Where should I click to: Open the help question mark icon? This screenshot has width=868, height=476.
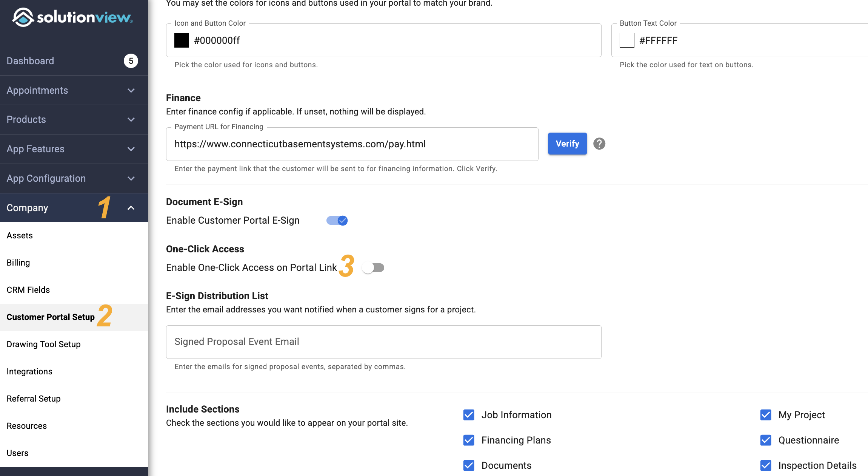[599, 144]
